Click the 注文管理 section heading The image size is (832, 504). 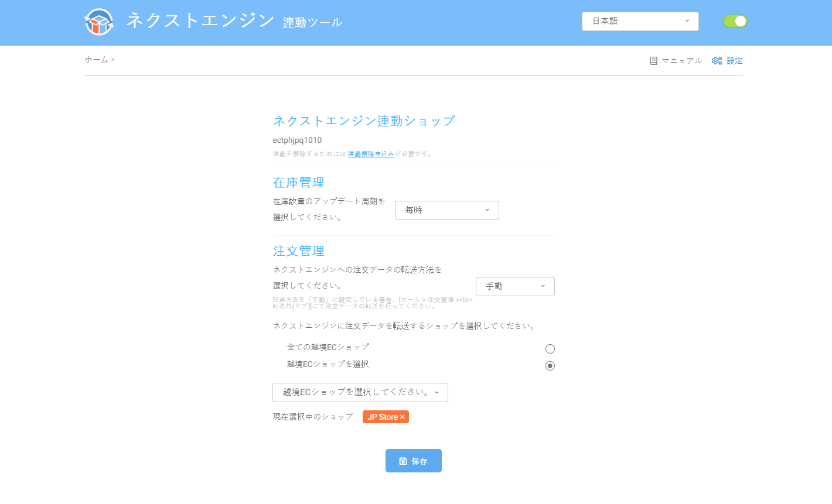click(299, 251)
